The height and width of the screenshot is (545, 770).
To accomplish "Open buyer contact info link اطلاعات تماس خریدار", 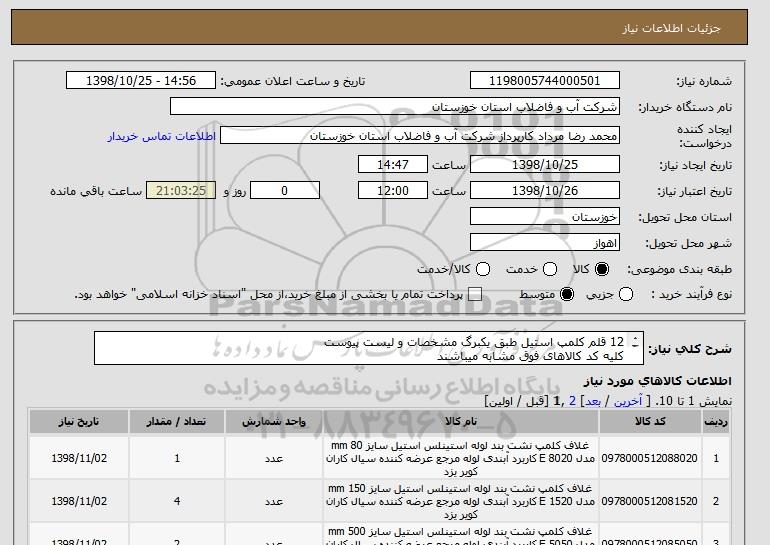I will pyautogui.click(x=162, y=136).
